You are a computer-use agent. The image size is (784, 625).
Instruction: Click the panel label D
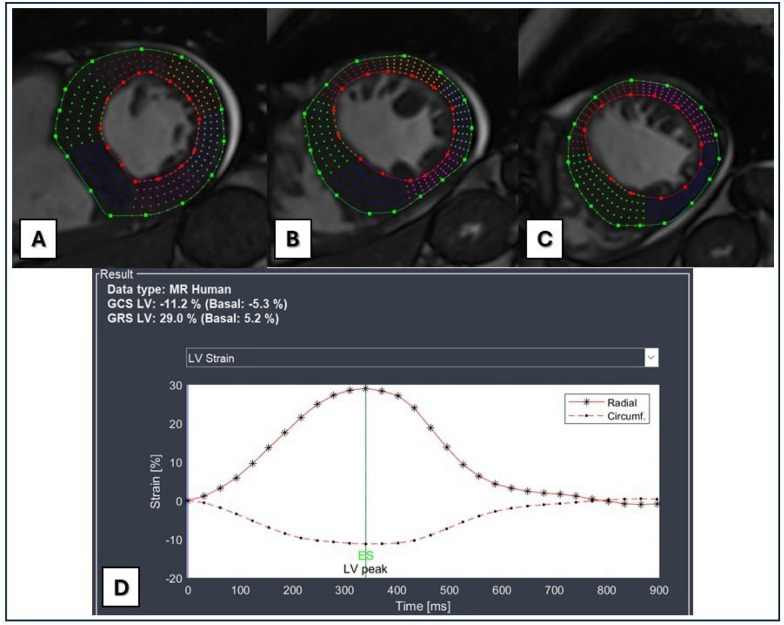(121, 588)
